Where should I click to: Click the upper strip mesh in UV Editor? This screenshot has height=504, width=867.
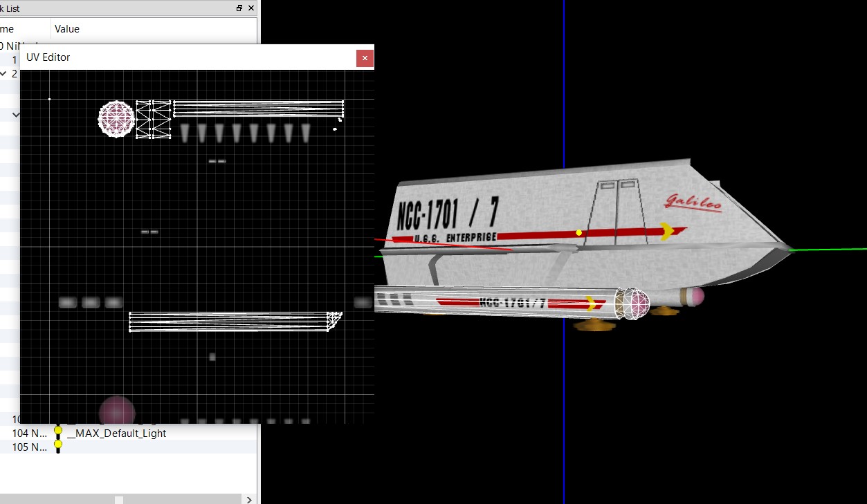pyautogui.click(x=258, y=109)
